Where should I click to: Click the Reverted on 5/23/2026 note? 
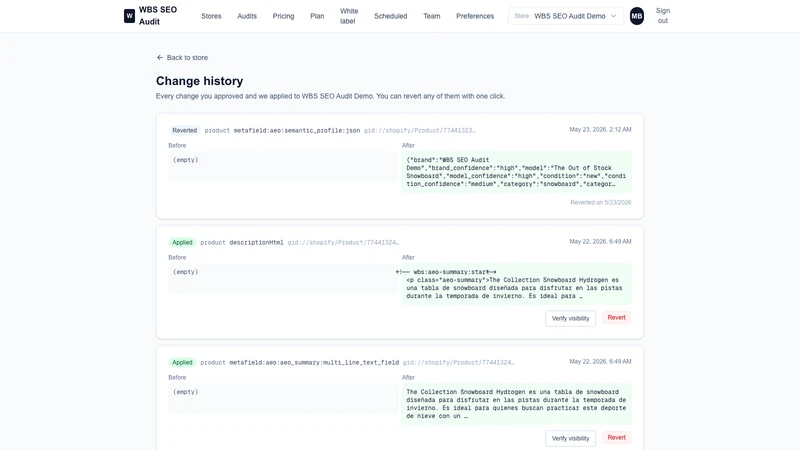pyautogui.click(x=601, y=203)
